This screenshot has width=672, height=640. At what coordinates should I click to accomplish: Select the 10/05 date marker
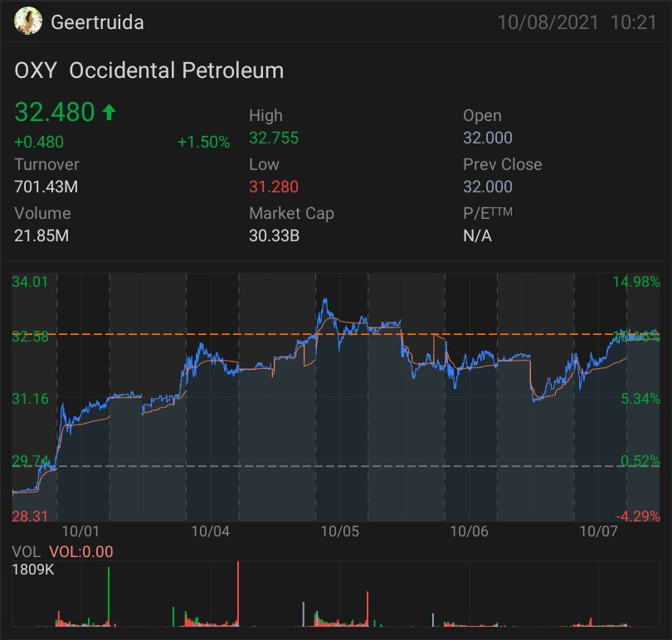340,531
